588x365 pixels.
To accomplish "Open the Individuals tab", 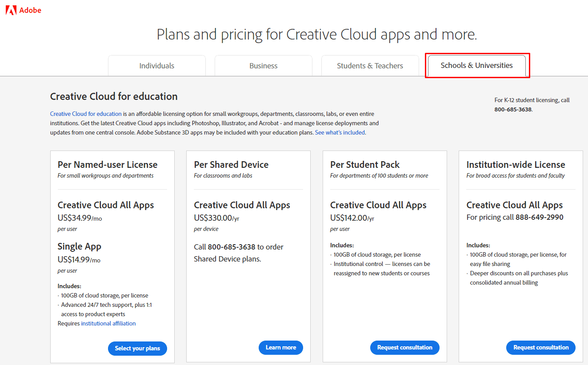I will pos(157,66).
